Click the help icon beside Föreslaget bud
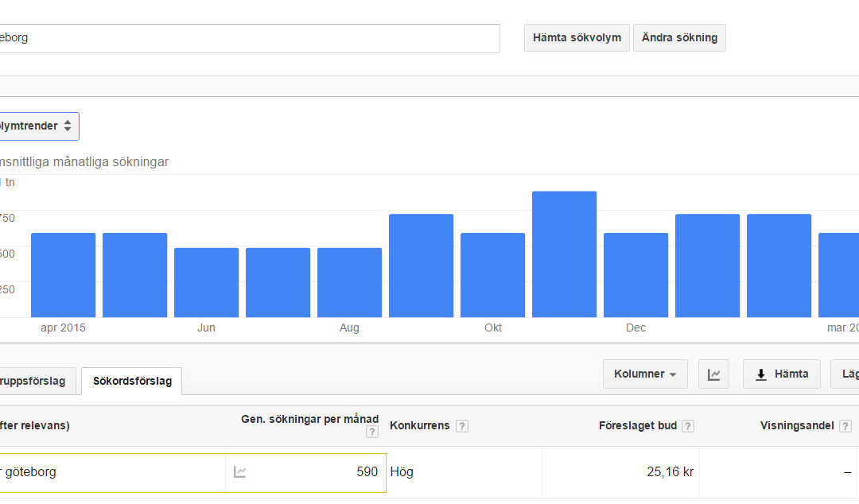The image size is (859, 504). pos(688,426)
